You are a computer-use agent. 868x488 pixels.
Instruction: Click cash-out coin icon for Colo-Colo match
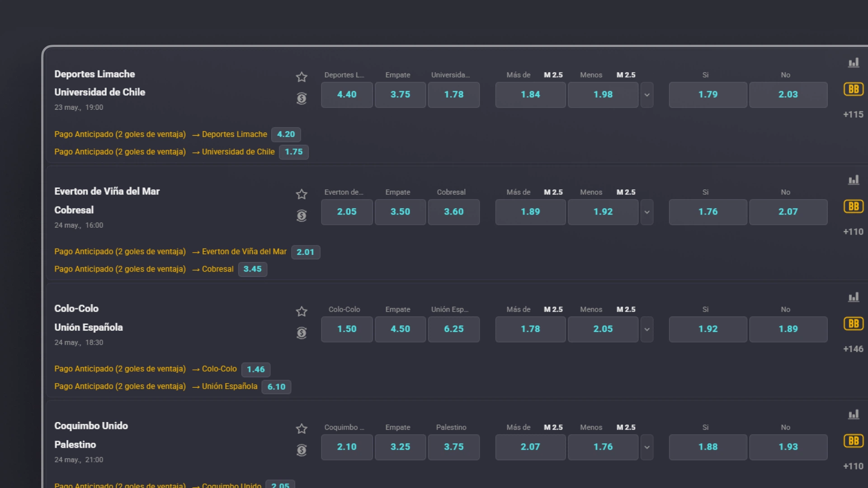tap(302, 333)
